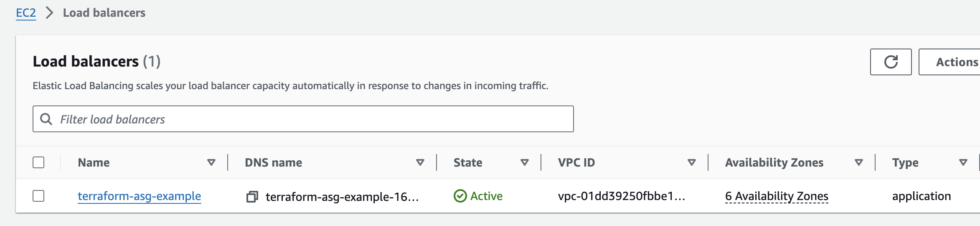This screenshot has width=980, height=226.
Task: Sort by Availability Zones column arrow
Action: coord(859,162)
